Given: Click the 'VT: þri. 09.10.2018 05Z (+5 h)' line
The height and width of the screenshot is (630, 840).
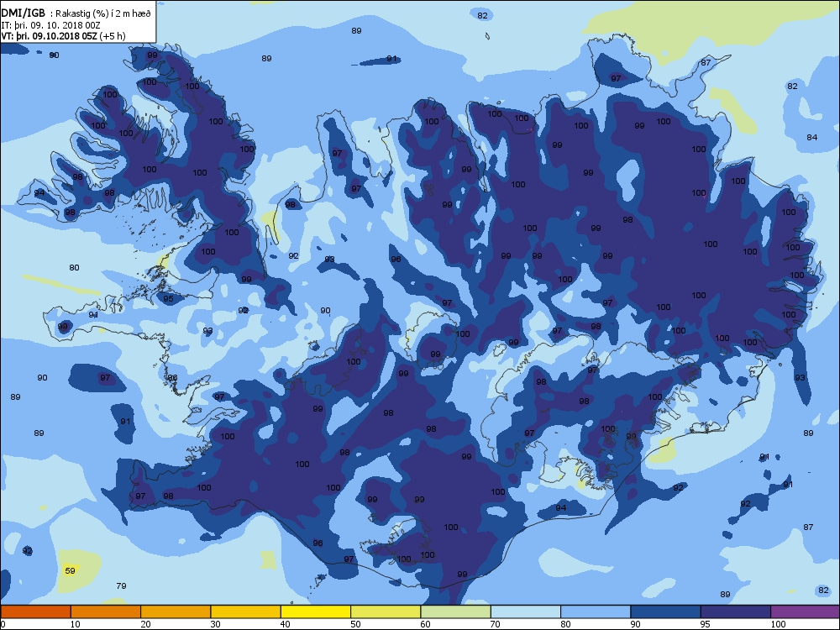Looking at the screenshot, I should pyautogui.click(x=63, y=36).
